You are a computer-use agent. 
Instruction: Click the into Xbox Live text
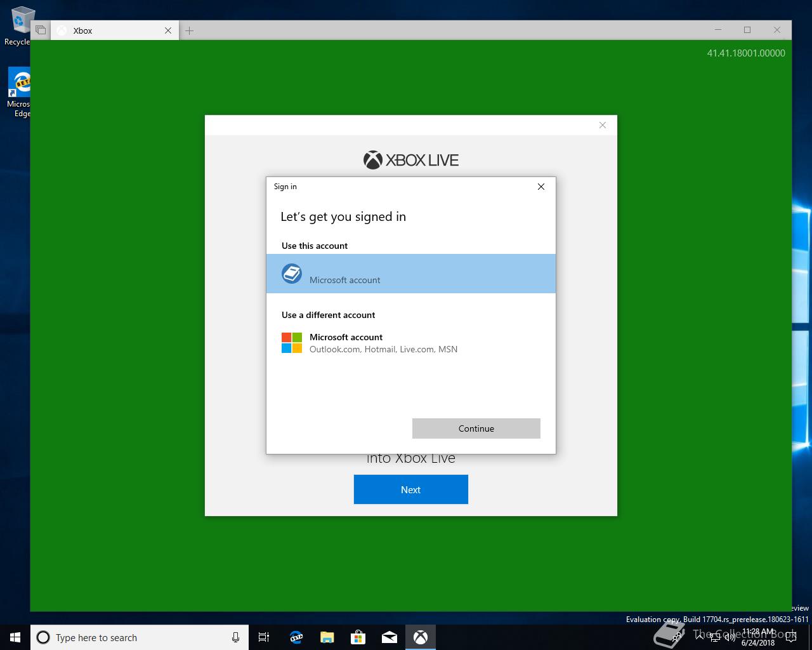coord(410,459)
